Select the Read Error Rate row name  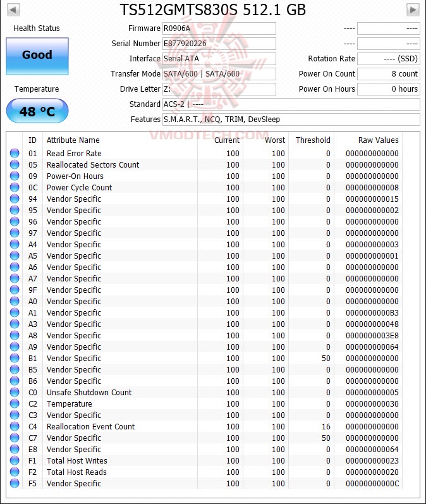pos(74,153)
